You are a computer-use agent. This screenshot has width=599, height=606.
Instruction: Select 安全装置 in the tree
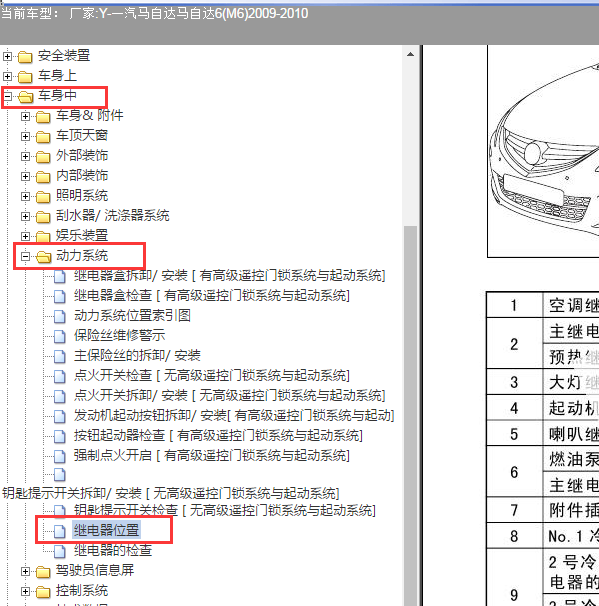click(64, 56)
